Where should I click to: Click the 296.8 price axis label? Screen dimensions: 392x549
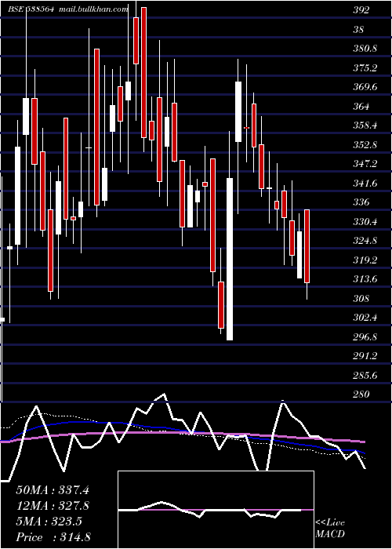(x=365, y=337)
